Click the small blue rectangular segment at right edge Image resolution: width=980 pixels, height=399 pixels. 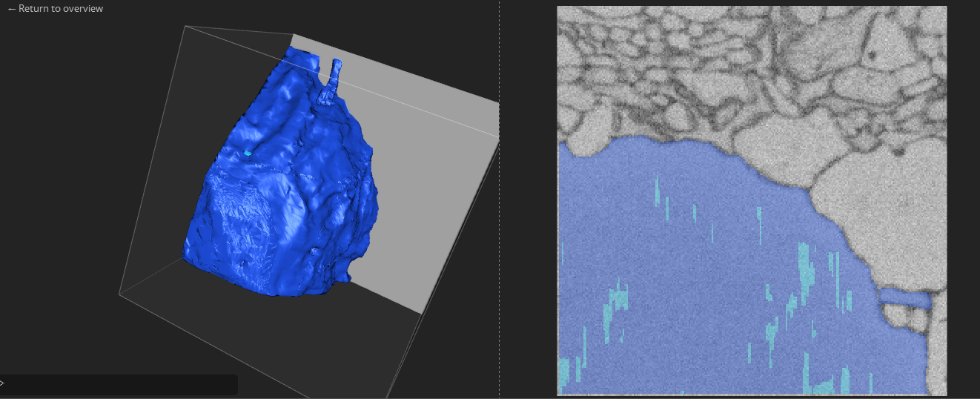(x=906, y=299)
